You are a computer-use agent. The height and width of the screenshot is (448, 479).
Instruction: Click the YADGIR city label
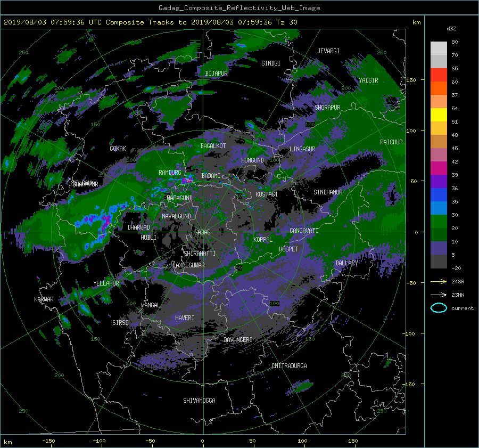(x=368, y=80)
